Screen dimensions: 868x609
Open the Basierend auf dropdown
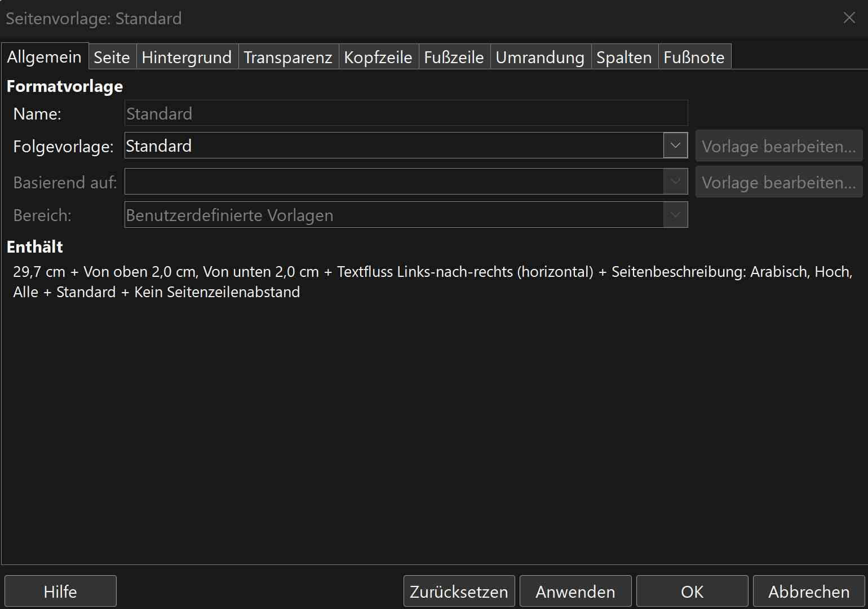click(675, 181)
